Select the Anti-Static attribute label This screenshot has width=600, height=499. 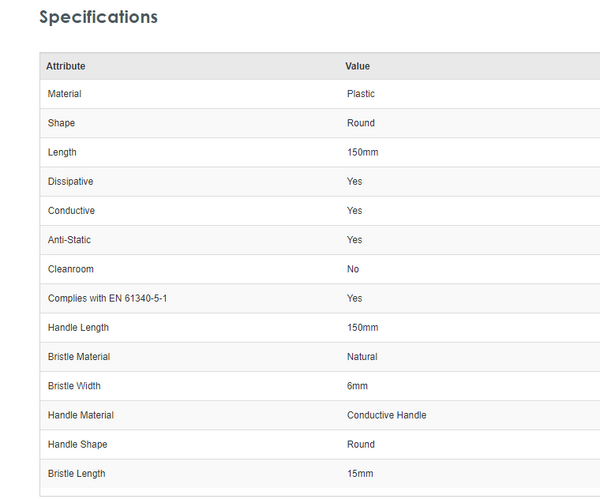point(69,240)
